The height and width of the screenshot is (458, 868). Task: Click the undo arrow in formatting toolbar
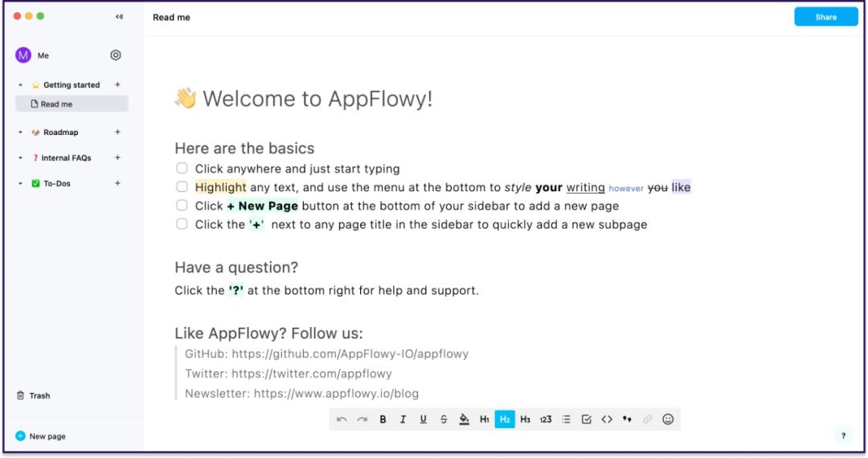[342, 419]
